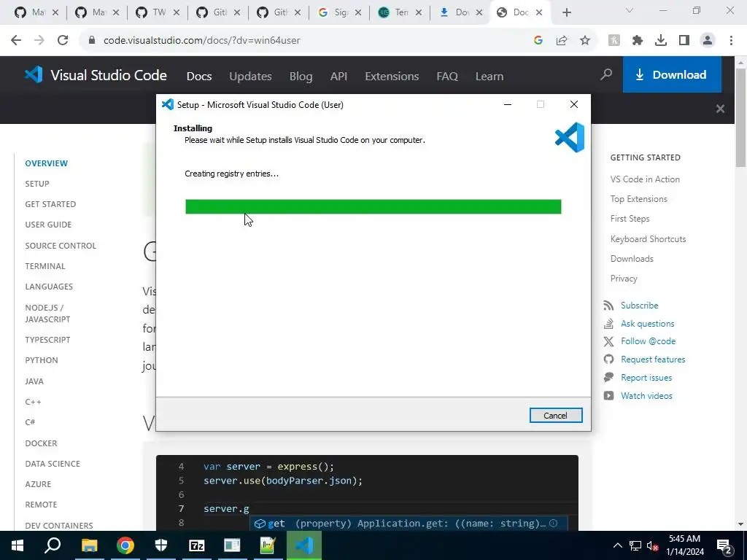Open Keyboard Shortcuts link
This screenshot has width=747, height=560.
(x=648, y=239)
